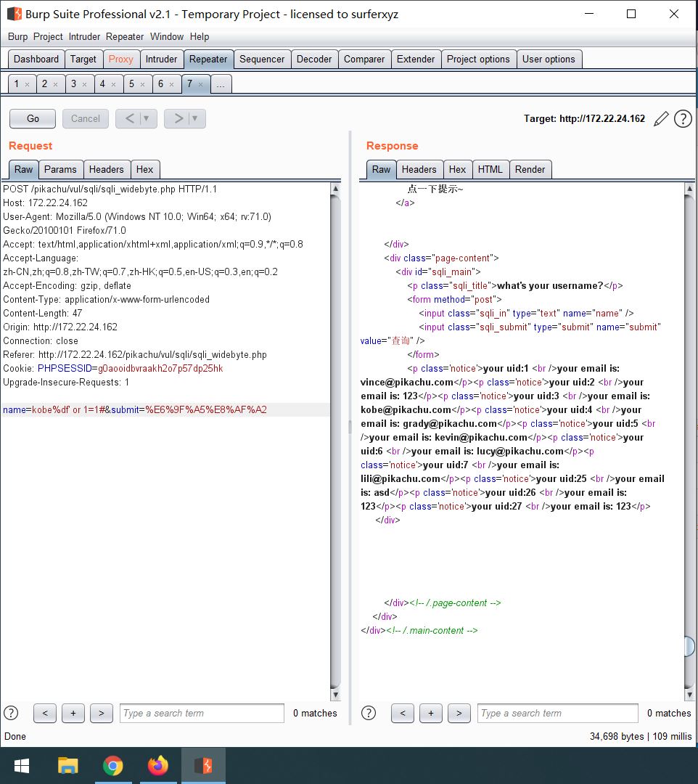Go forward to next request in history
698x784 pixels.
click(178, 118)
